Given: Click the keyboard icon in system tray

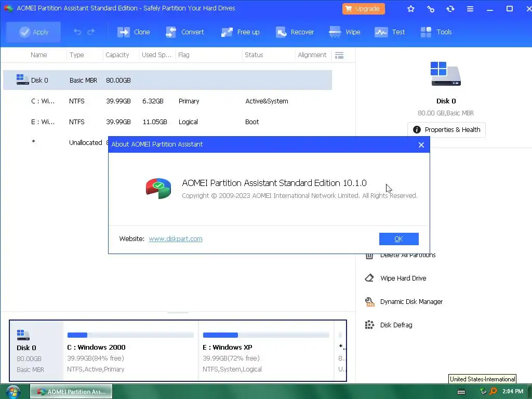Looking at the screenshot, I should click(461, 392).
